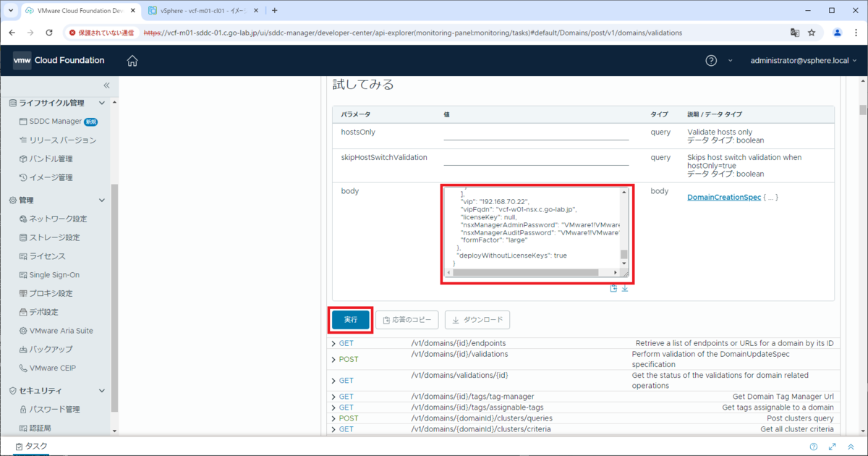Open the Chrome three-dot menu
868x456 pixels.
click(855, 33)
